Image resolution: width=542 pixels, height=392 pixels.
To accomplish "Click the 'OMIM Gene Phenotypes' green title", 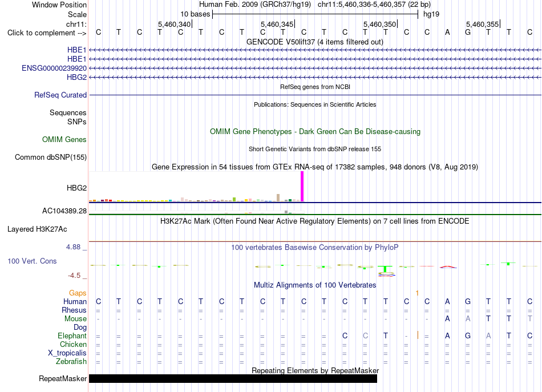I will pos(315,131).
